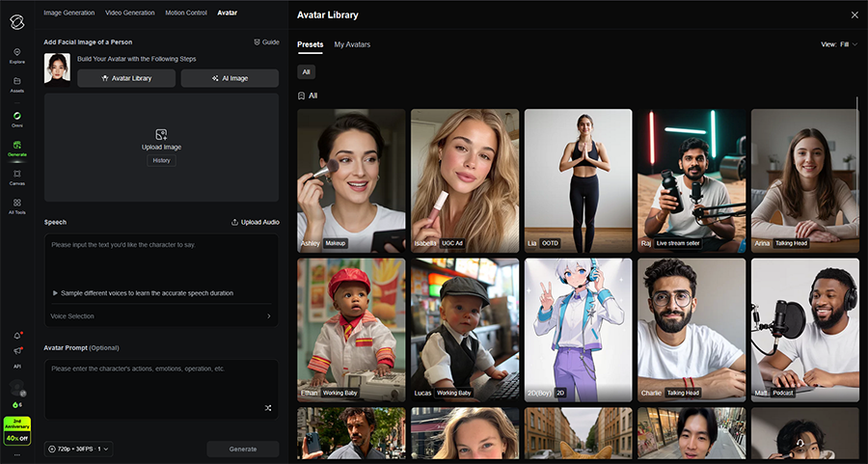This screenshot has width=868, height=464.
Task: Switch to the Video Generation tab
Action: pos(130,13)
